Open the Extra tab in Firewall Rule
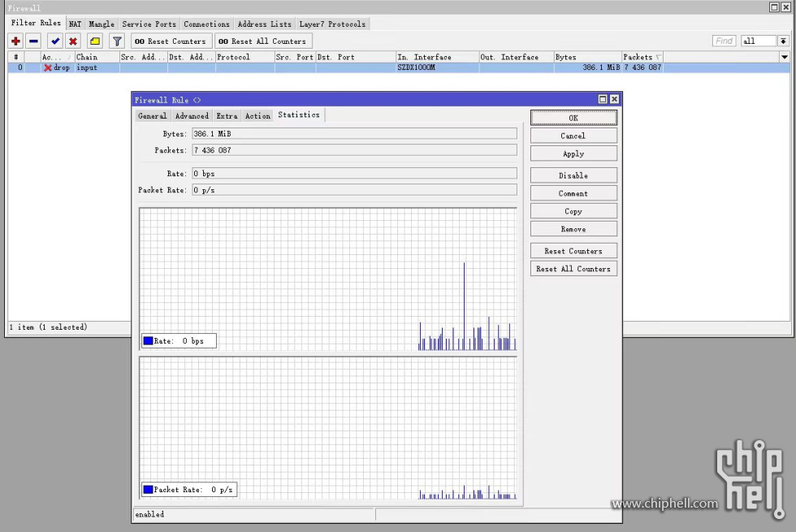This screenshot has height=532, width=796. (x=227, y=115)
